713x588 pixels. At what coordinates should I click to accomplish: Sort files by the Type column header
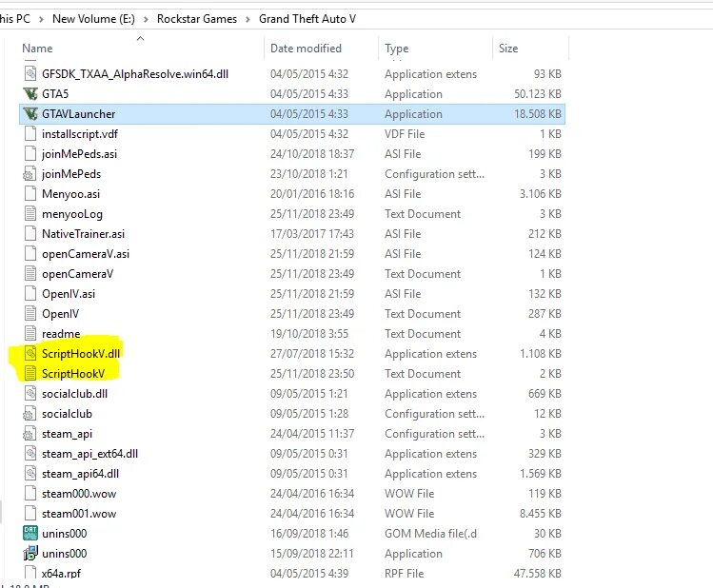[x=397, y=49]
